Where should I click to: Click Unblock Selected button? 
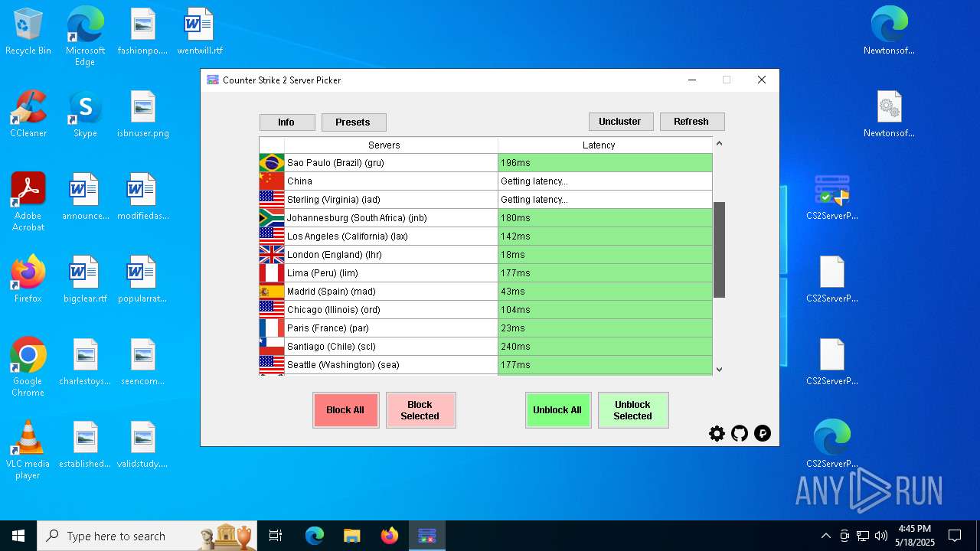click(x=632, y=410)
